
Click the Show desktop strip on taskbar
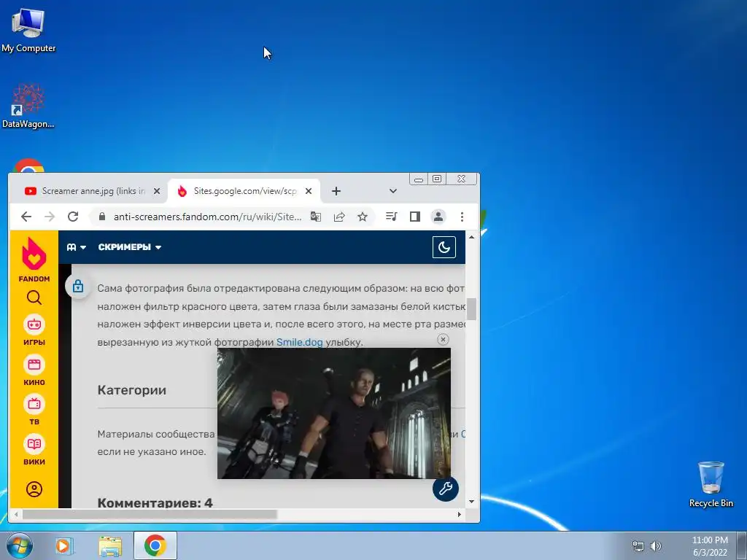tap(742, 545)
